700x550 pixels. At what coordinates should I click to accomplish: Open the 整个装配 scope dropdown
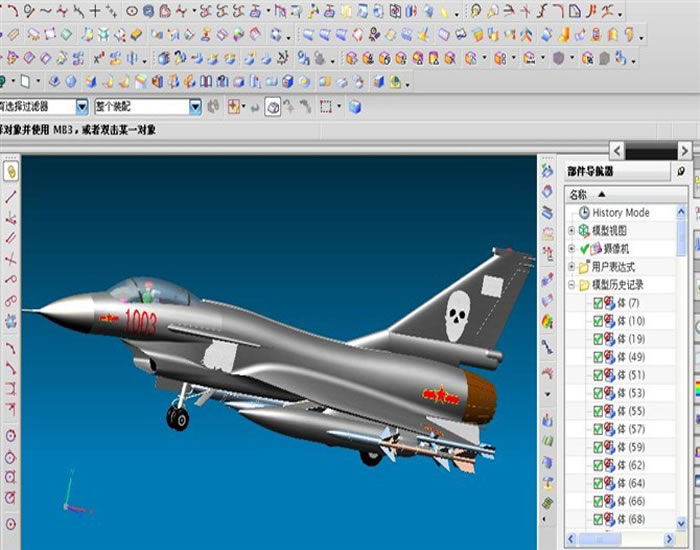click(196, 106)
